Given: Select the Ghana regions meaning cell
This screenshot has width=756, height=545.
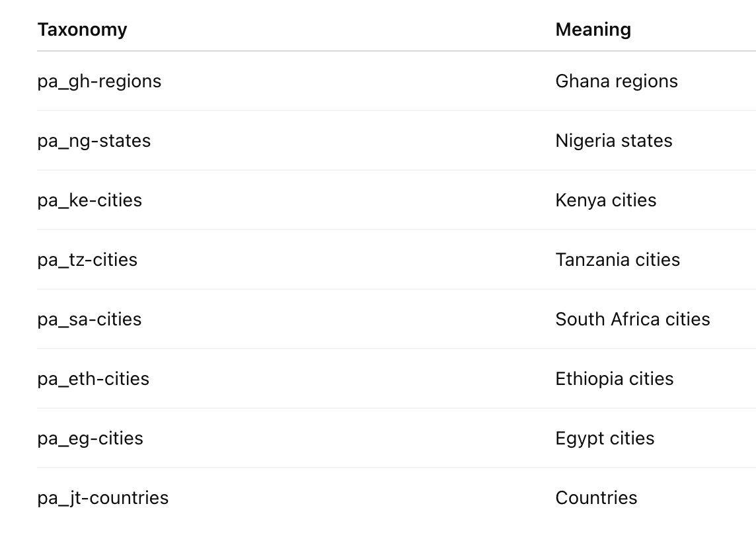Looking at the screenshot, I should tap(617, 81).
